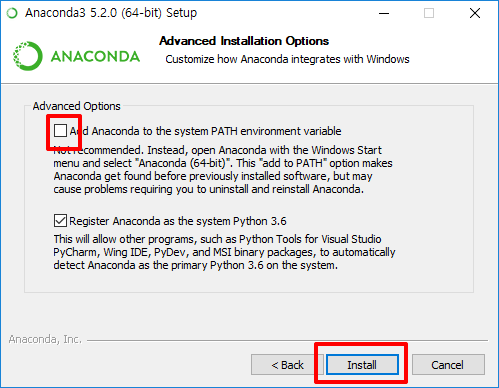499x388 pixels.
Task: Enable Add Anaconda to system PATH checkbox
Action: click(x=60, y=131)
